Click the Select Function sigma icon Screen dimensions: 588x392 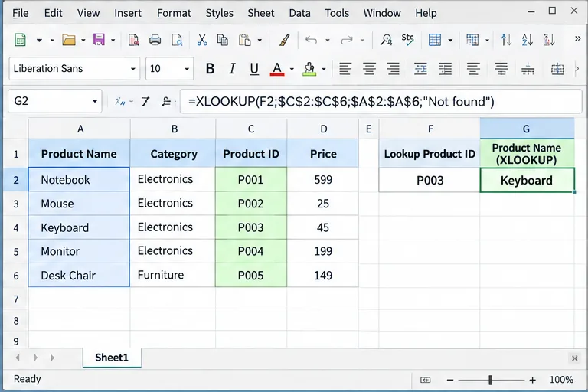(145, 101)
